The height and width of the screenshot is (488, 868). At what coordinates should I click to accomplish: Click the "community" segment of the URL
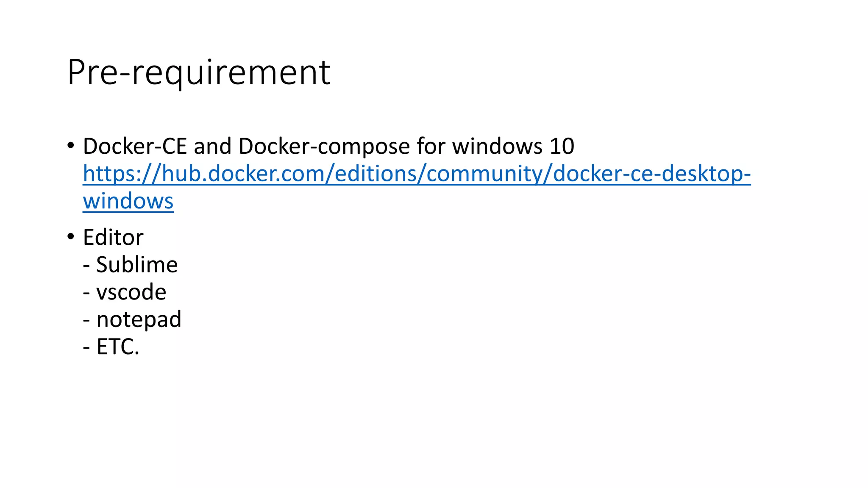coord(484,174)
